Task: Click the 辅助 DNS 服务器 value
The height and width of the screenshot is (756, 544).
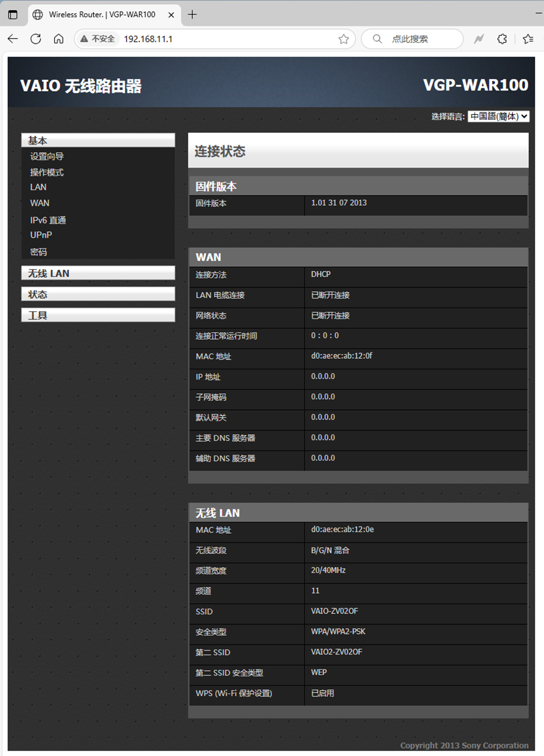Action: click(323, 458)
